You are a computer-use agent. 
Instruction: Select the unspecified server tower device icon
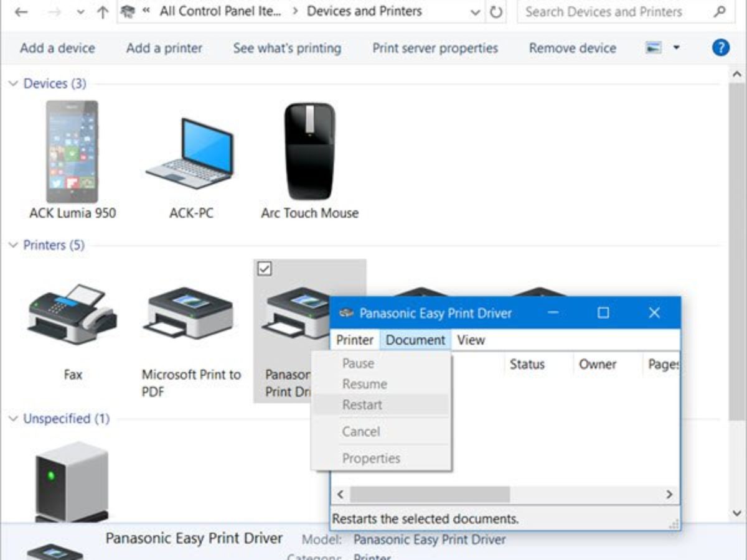71,482
